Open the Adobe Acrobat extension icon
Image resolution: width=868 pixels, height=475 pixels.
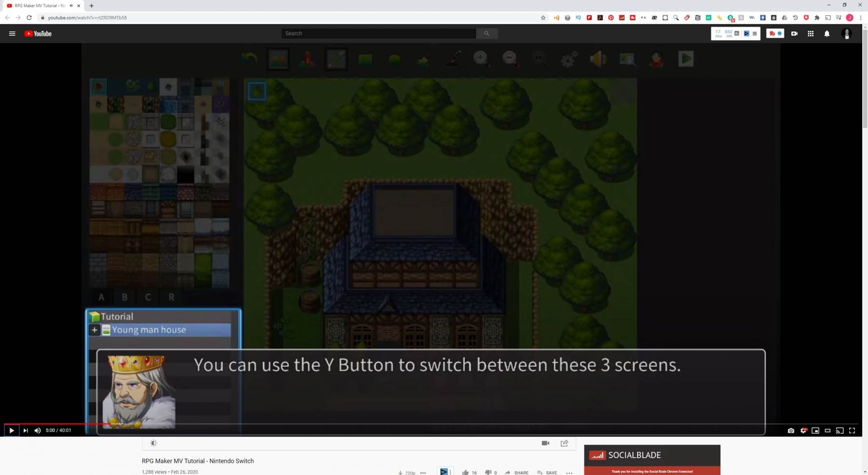point(600,18)
